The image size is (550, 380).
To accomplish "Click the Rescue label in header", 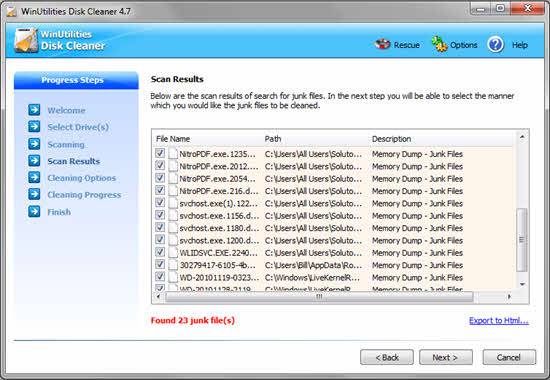I will [x=407, y=45].
